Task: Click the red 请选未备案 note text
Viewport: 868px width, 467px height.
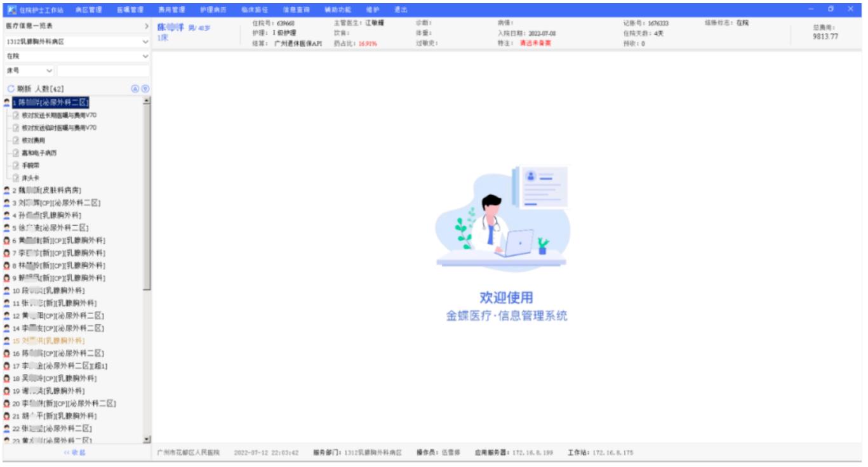Action: click(537, 43)
